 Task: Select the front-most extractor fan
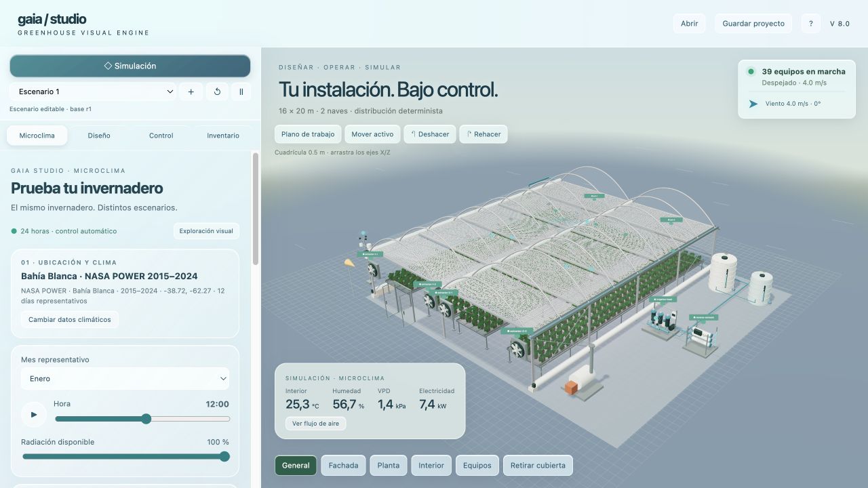tap(517, 348)
